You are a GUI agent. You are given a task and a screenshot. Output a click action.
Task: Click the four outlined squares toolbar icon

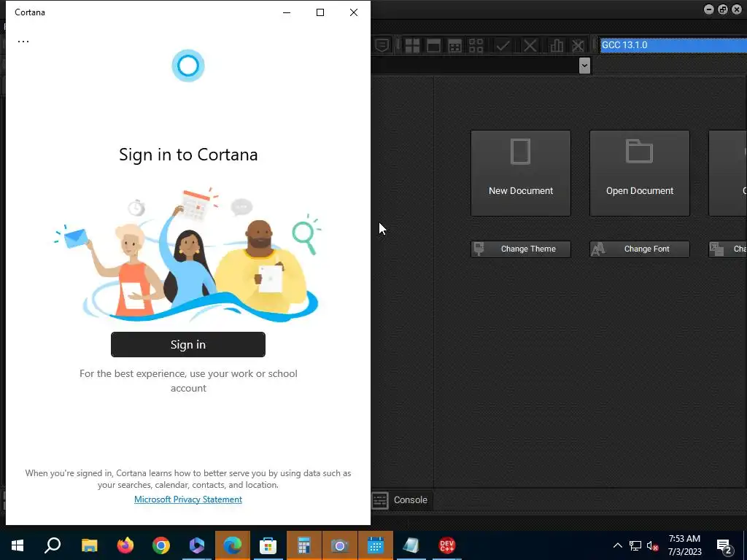pos(476,46)
